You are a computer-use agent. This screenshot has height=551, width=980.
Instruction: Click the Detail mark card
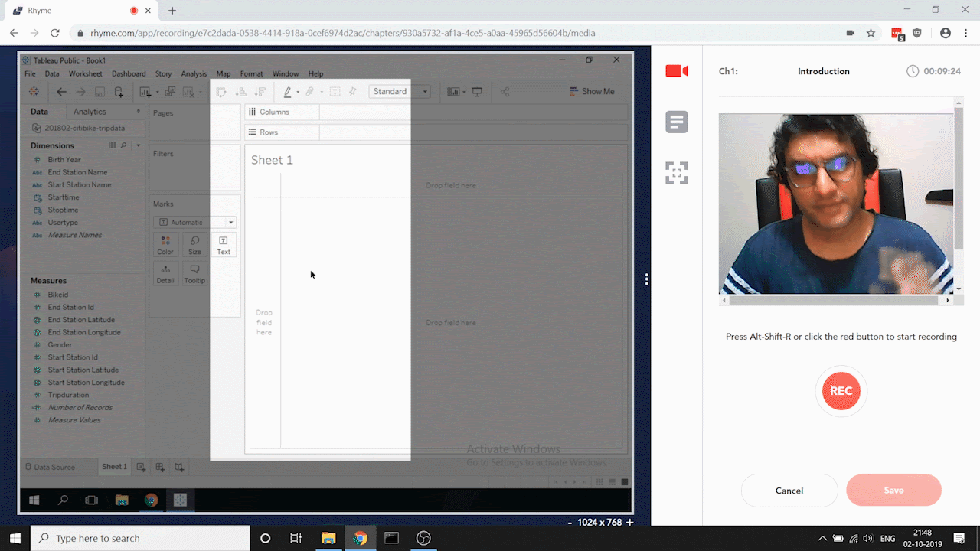[165, 274]
